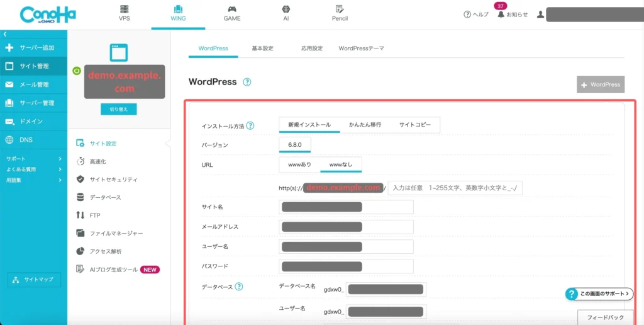Click the サイトマップ button
This screenshot has width=644, height=325.
34,279
